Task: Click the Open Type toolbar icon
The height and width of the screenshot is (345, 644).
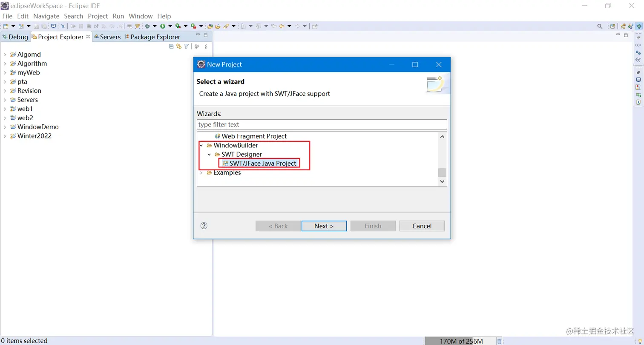Action: click(210, 26)
